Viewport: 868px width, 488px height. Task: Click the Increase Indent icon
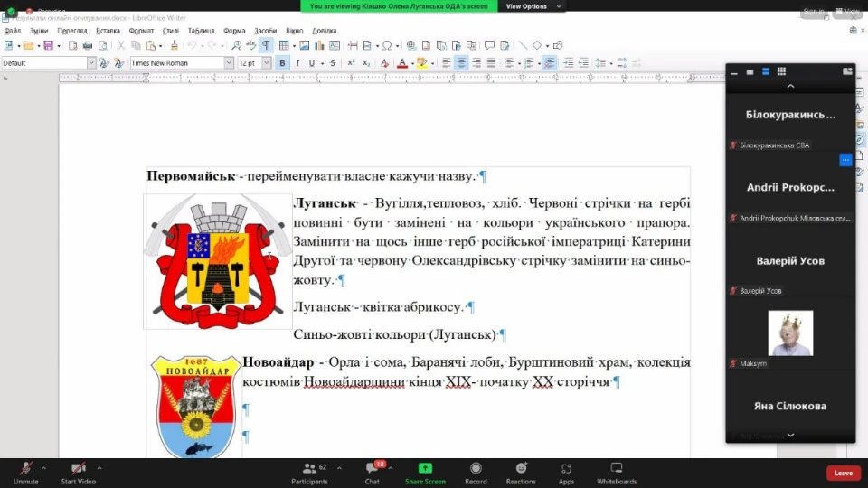[x=568, y=63]
